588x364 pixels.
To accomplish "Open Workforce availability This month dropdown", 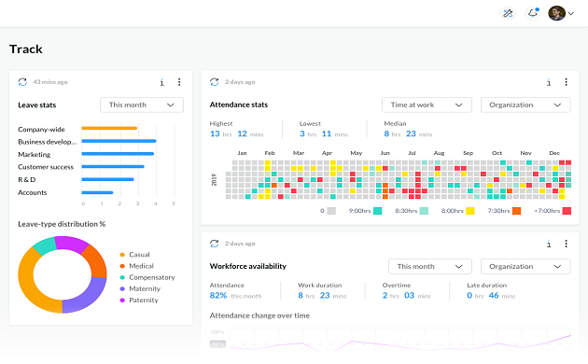I will 429,267.
